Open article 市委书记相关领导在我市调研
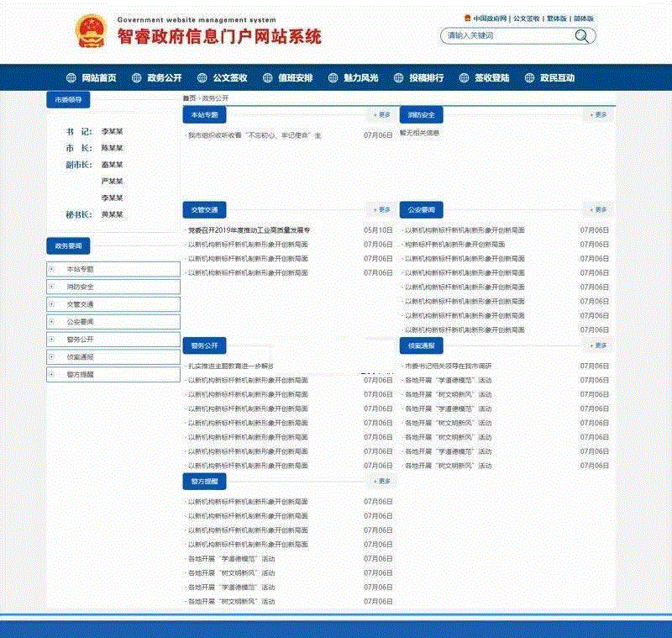 [x=449, y=366]
